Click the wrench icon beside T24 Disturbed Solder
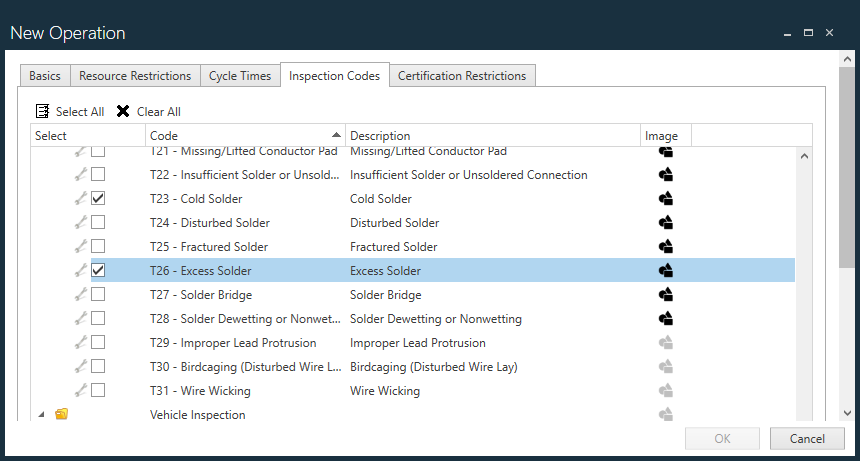The image size is (860, 461). click(81, 223)
